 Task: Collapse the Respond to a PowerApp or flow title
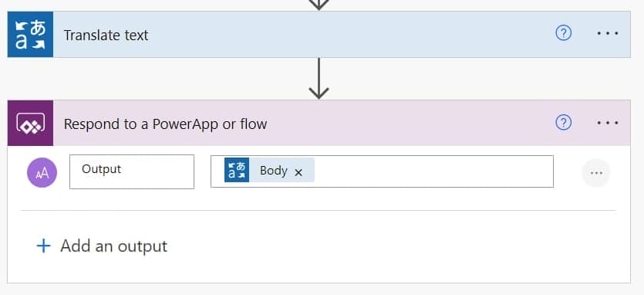click(x=165, y=124)
